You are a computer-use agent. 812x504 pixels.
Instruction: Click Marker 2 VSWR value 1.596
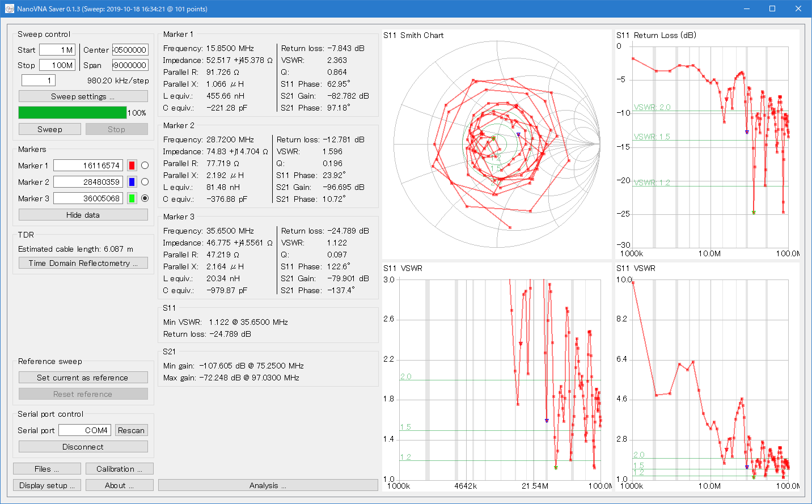tap(333, 151)
